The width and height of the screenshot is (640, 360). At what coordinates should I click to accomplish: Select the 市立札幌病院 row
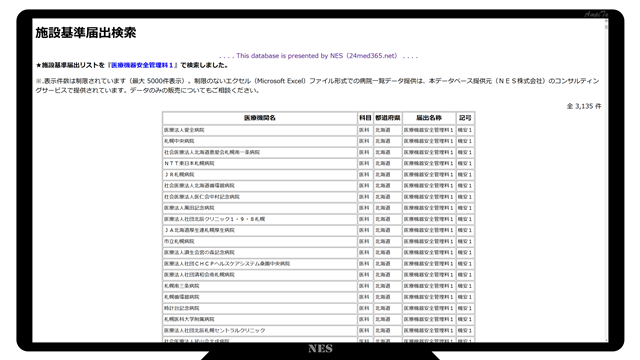(318, 242)
